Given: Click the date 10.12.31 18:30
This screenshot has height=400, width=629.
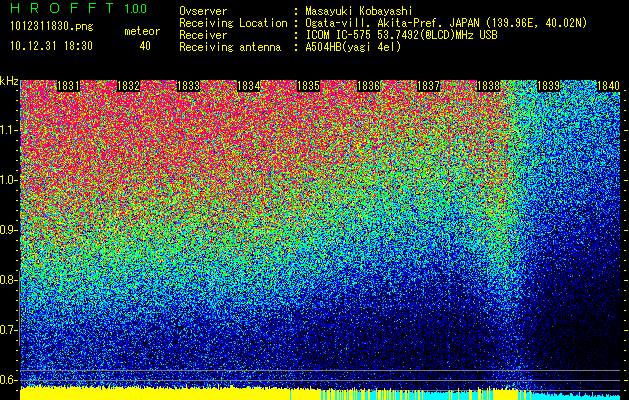Looking at the screenshot, I should [x=51, y=46].
